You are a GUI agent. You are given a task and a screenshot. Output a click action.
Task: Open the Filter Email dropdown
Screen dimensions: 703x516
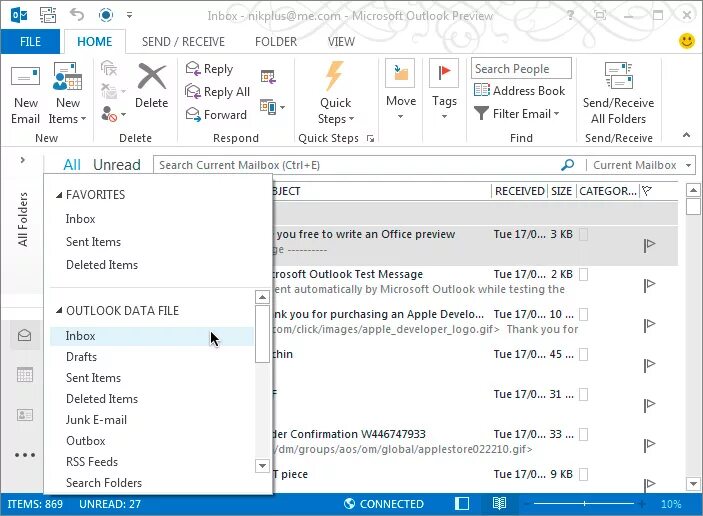pos(516,114)
